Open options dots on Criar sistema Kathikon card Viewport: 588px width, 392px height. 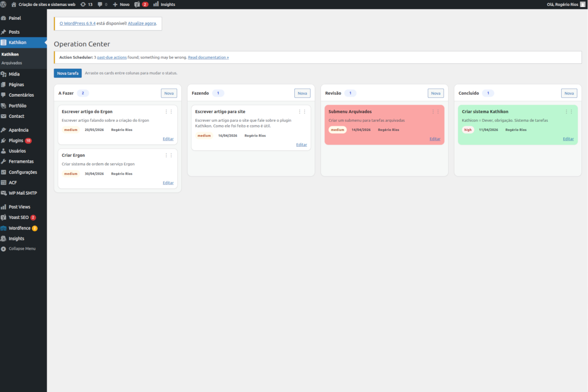pos(569,112)
